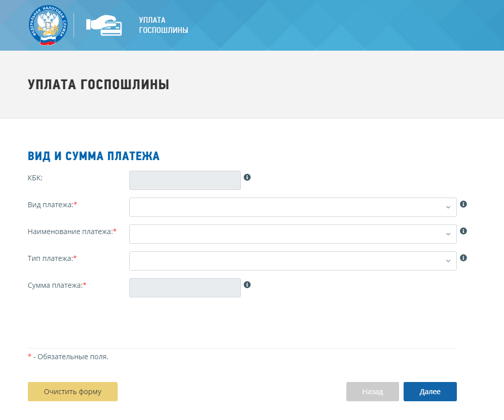Click the header УПЛАТА ГОСПОШЛИНЫ title link
The height and width of the screenshot is (420, 504).
click(x=163, y=25)
